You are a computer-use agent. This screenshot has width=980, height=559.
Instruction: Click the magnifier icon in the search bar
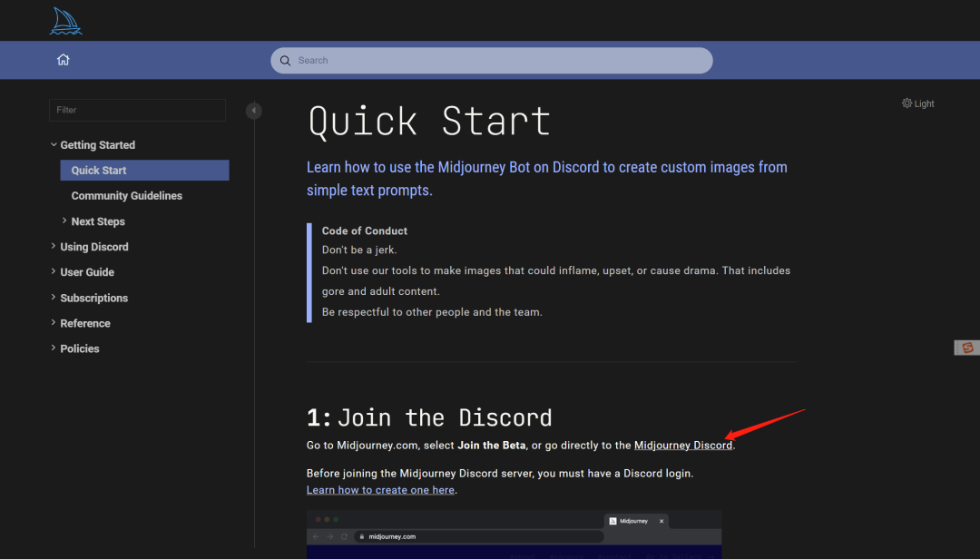click(x=285, y=61)
